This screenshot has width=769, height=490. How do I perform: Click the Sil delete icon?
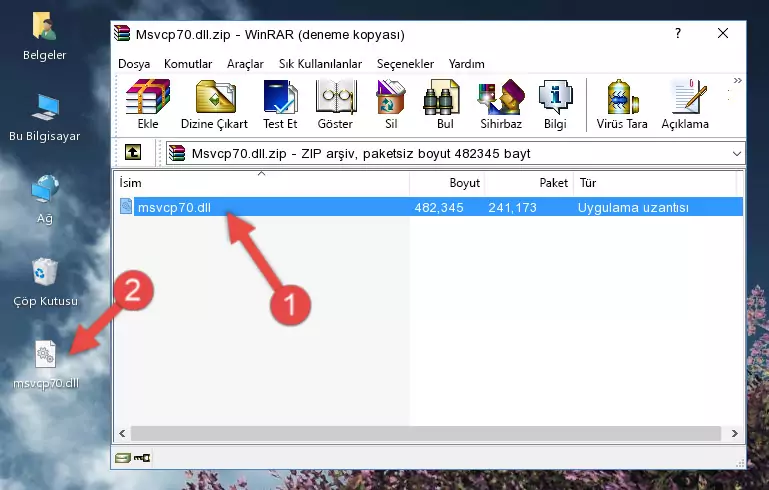391,104
